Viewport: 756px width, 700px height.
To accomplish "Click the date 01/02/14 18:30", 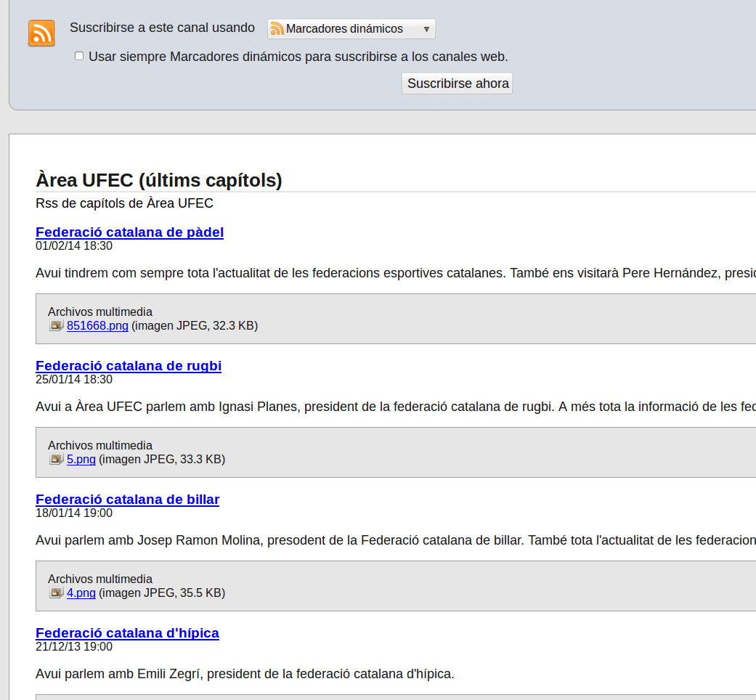I will (x=74, y=246).
